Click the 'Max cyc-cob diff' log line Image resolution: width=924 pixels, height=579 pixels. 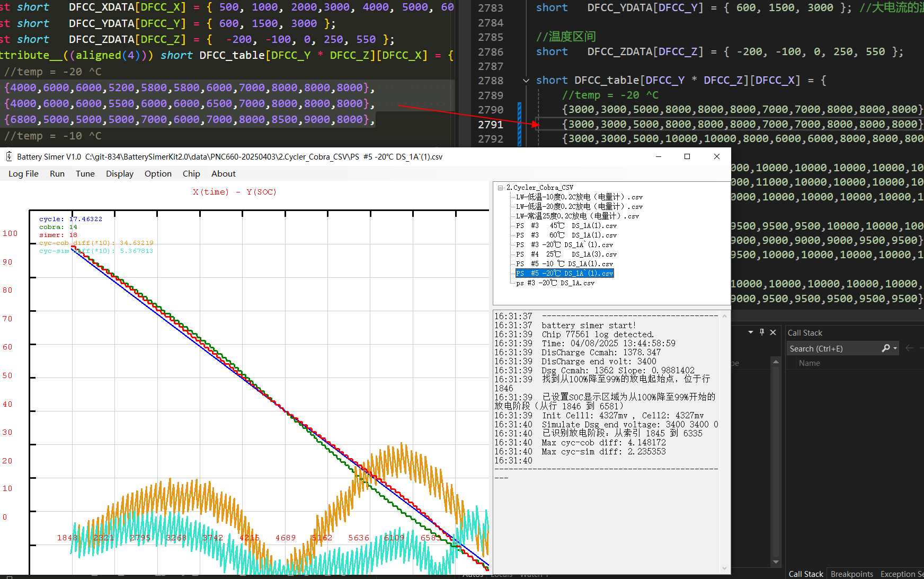coord(603,443)
